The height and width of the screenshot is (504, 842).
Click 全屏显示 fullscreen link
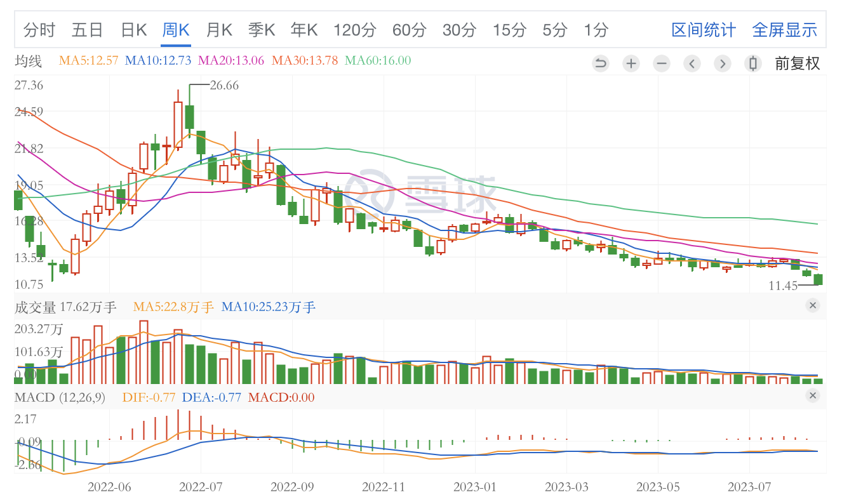click(x=784, y=30)
